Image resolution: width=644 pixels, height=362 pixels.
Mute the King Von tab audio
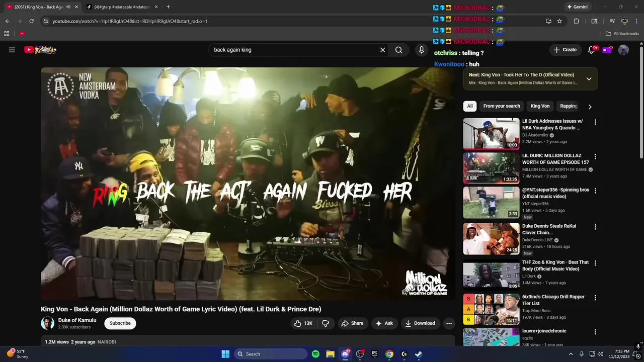coord(68,7)
